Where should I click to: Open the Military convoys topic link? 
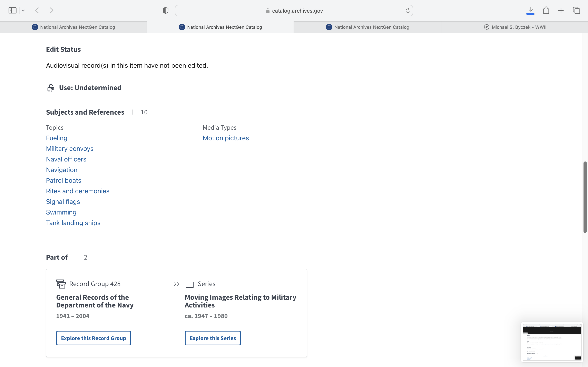pos(70,149)
